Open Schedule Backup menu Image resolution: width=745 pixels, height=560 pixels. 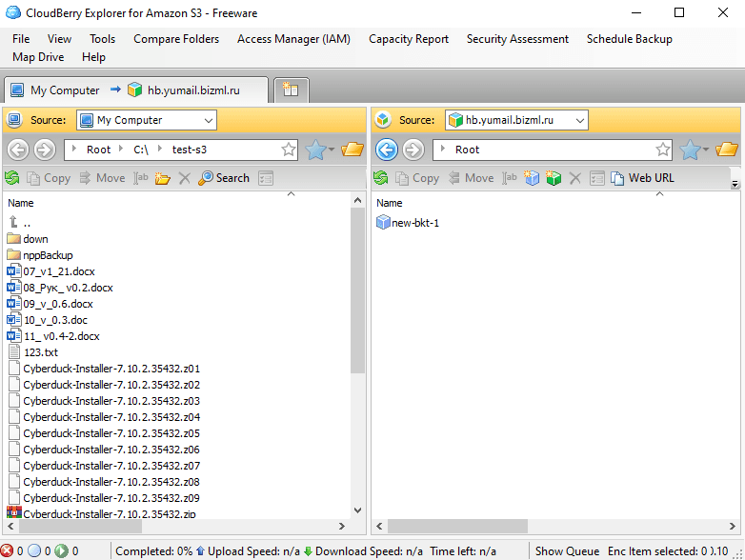(x=629, y=39)
